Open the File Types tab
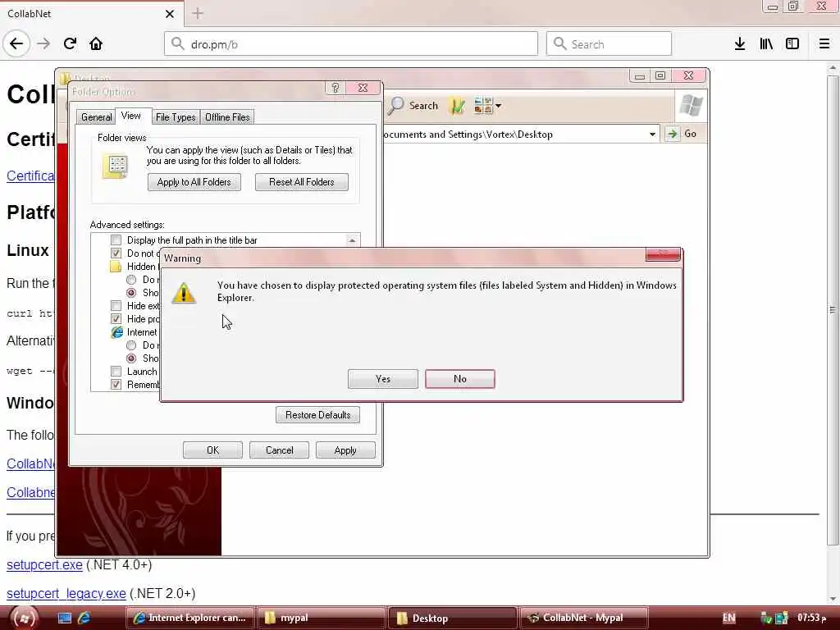The height and width of the screenshot is (630, 840). pyautogui.click(x=176, y=116)
